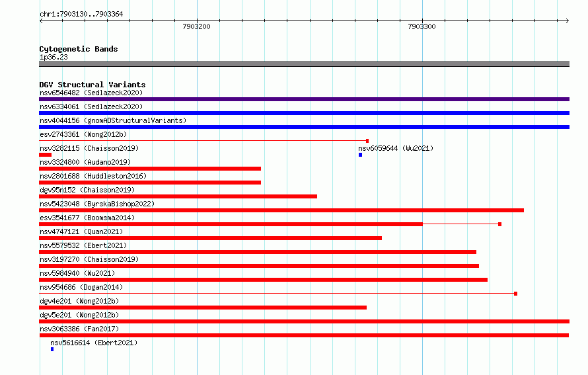Click the Cytogenetic Bands track title
588x375 pixels.
tap(79, 49)
